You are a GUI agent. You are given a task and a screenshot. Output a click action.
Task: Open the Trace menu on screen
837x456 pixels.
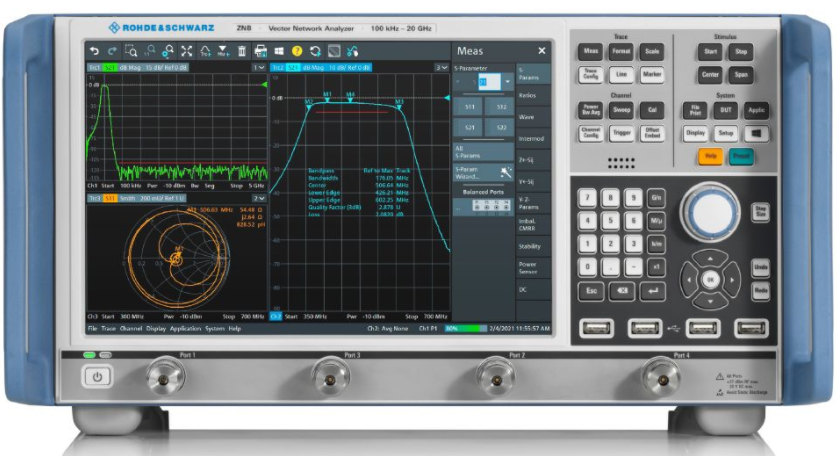[x=108, y=328]
